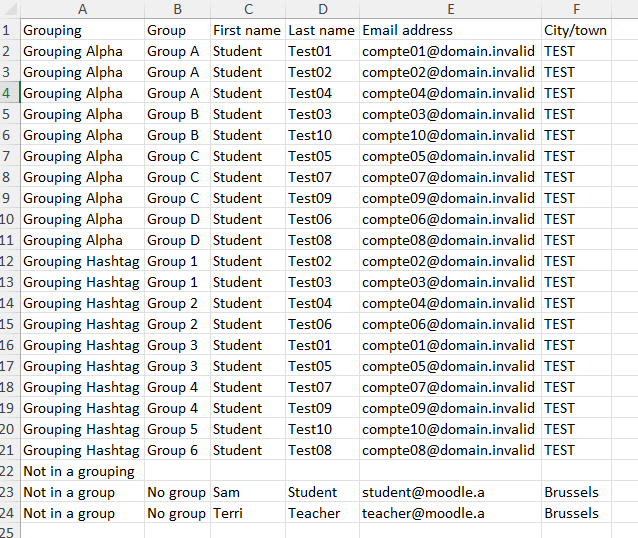Click Test10 last name in row 6

pyautogui.click(x=322, y=135)
